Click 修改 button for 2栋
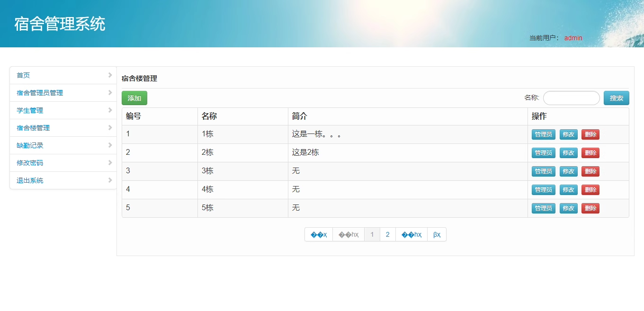This screenshot has width=644, height=311. [x=569, y=153]
